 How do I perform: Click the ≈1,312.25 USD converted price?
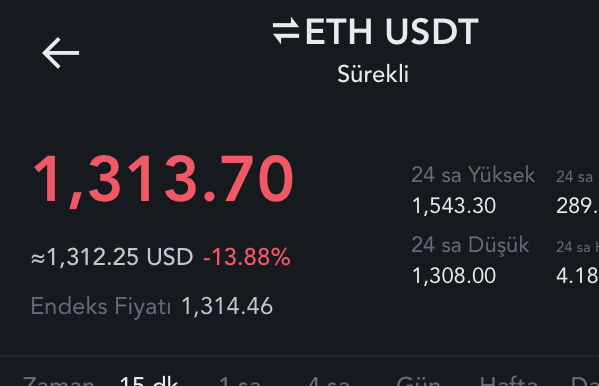pyautogui.click(x=112, y=256)
